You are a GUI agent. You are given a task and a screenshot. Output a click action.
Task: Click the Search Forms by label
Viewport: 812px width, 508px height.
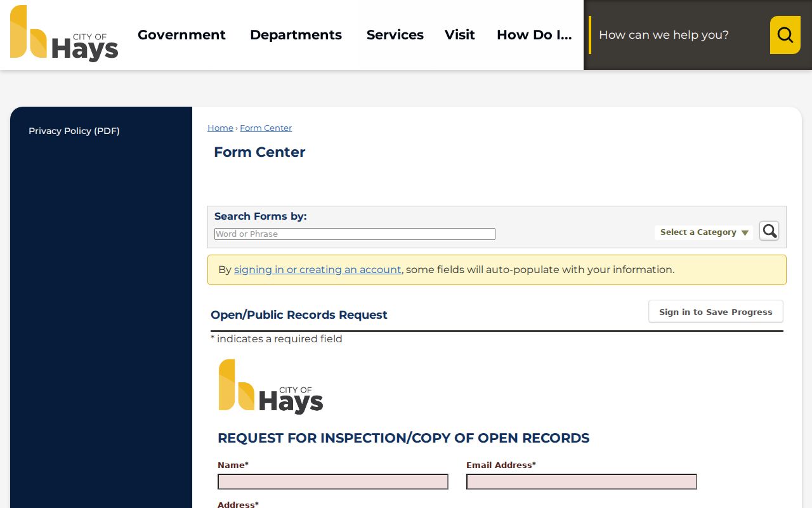pos(261,217)
